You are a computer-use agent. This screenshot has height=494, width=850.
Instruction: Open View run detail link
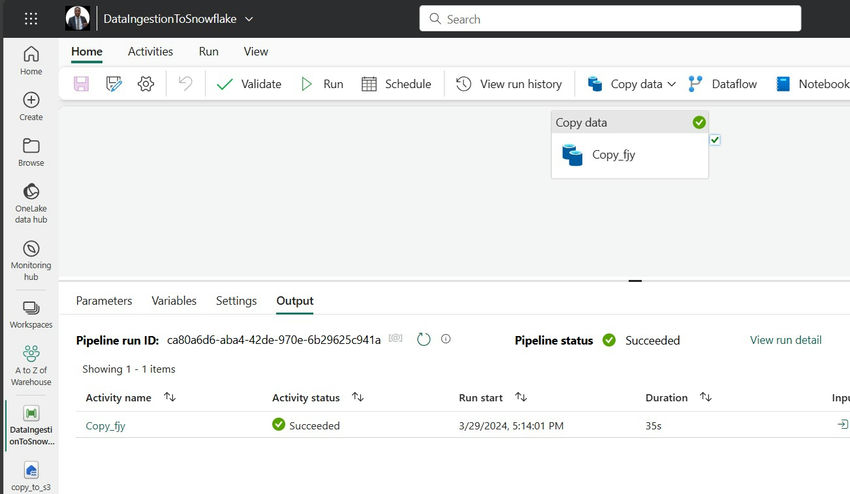785,340
